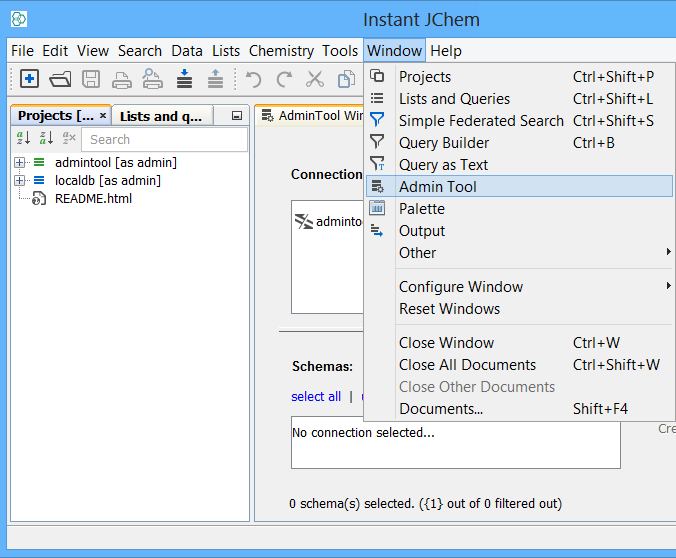Click the Undo arrow icon
The width and height of the screenshot is (676, 558).
click(254, 79)
